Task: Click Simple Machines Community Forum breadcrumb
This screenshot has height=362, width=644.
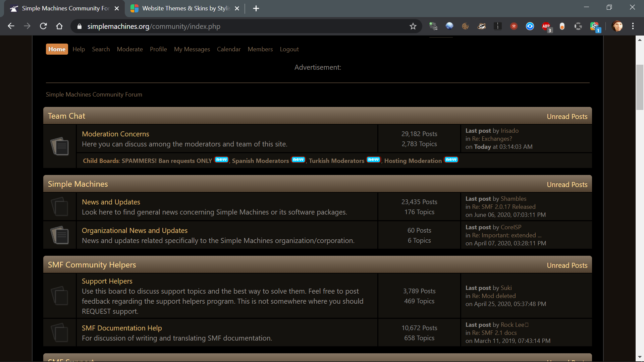Action: point(94,95)
